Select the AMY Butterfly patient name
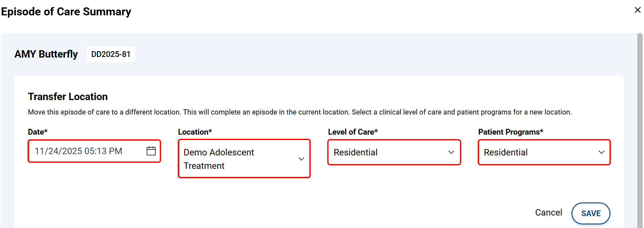Viewport: 644px width, 228px height. [x=46, y=54]
